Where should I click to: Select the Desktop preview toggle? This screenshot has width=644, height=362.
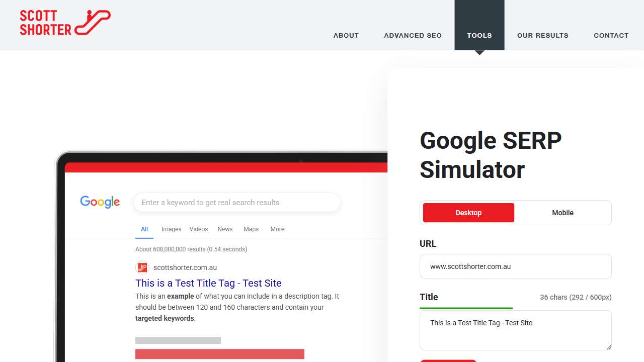[x=468, y=213]
